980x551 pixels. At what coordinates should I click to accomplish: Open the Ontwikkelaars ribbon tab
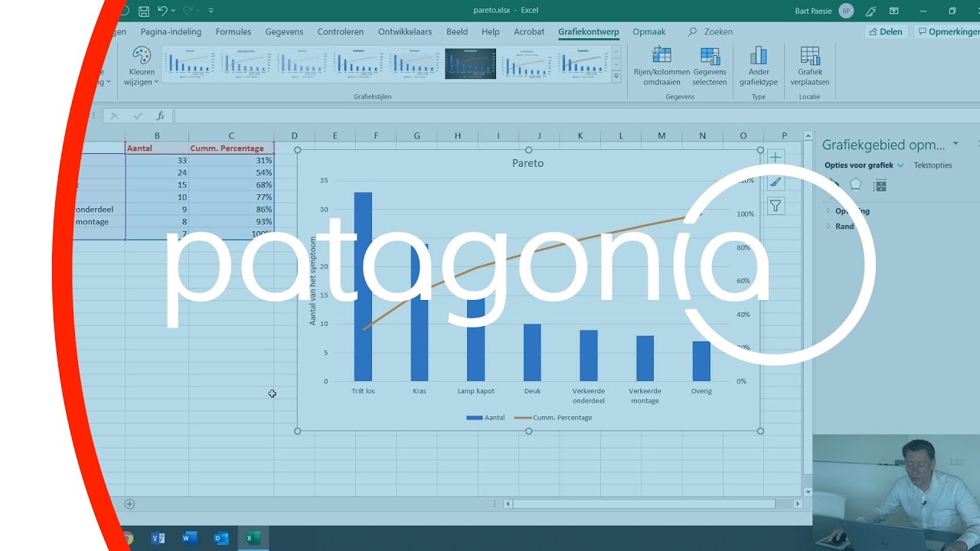tap(405, 32)
